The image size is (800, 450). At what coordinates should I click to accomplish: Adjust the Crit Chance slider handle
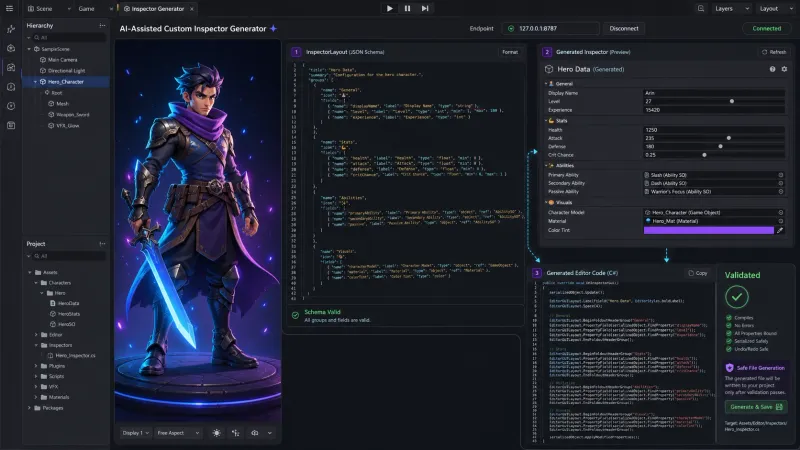click(x=705, y=155)
